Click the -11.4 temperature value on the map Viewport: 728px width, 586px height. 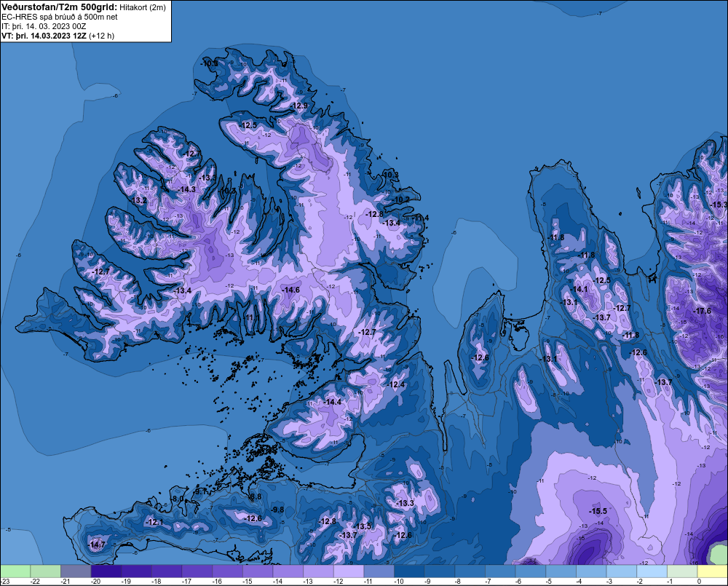(420, 218)
